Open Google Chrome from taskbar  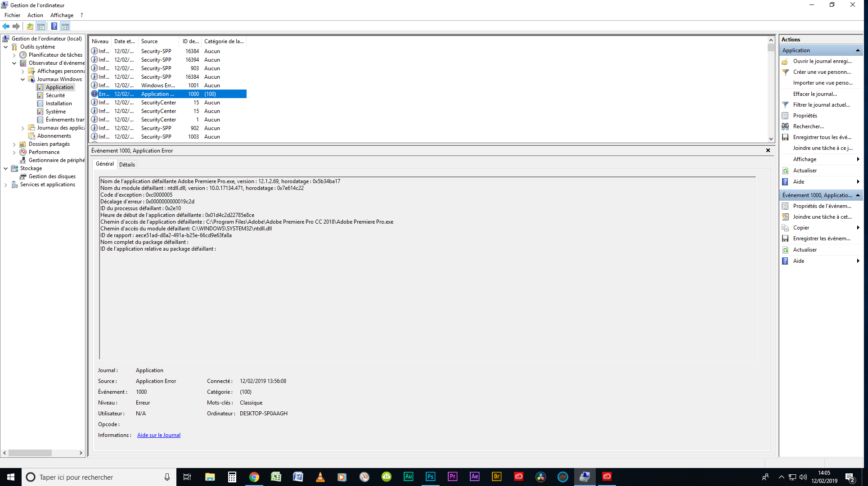(x=254, y=477)
